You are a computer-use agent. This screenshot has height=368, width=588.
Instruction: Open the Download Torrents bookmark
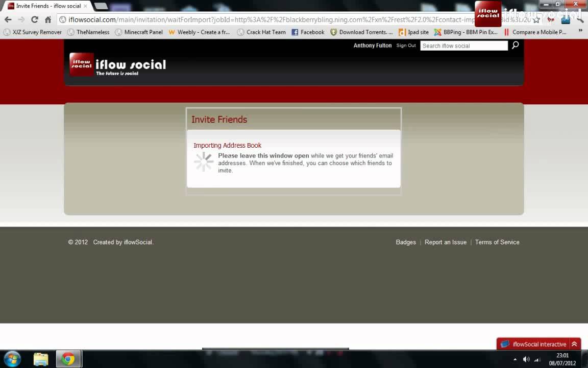[361, 32]
